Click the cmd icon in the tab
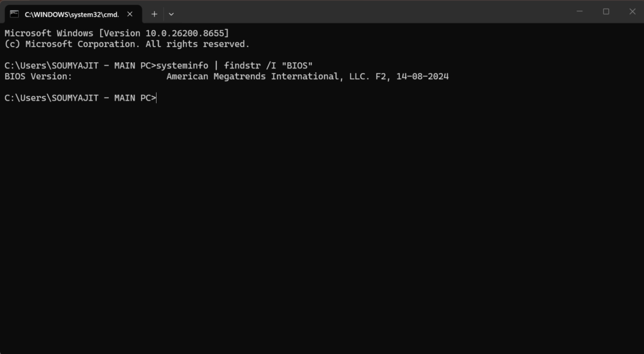Image resolution: width=644 pixels, height=354 pixels. [14, 14]
